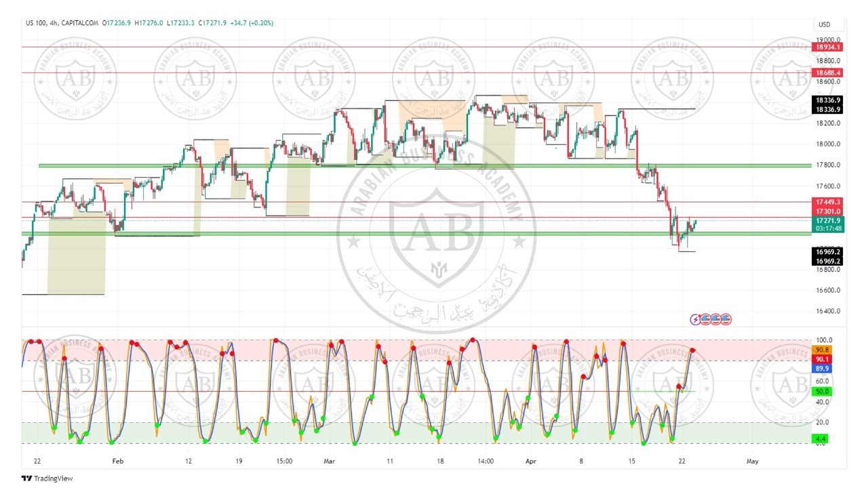Click the purple lightning event icon
The image size is (868, 488).
(x=695, y=319)
